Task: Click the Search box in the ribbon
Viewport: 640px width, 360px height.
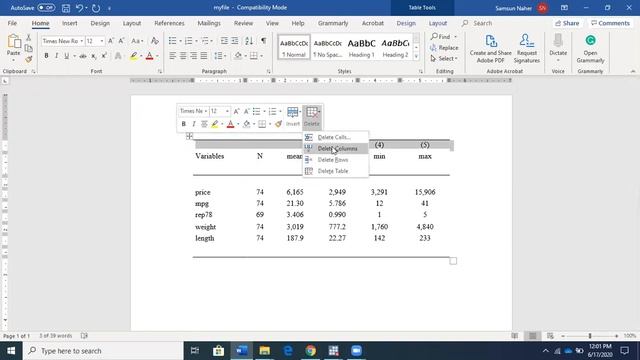Action: [482, 23]
